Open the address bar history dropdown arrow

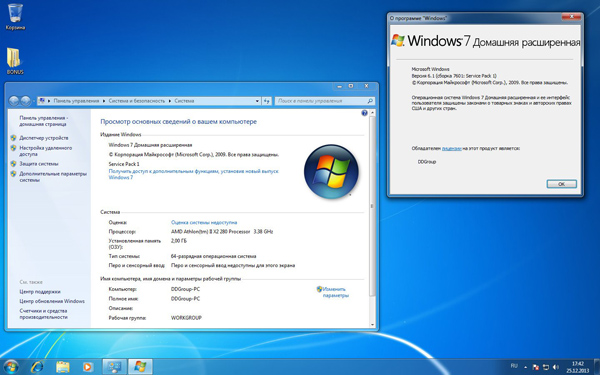[257, 101]
